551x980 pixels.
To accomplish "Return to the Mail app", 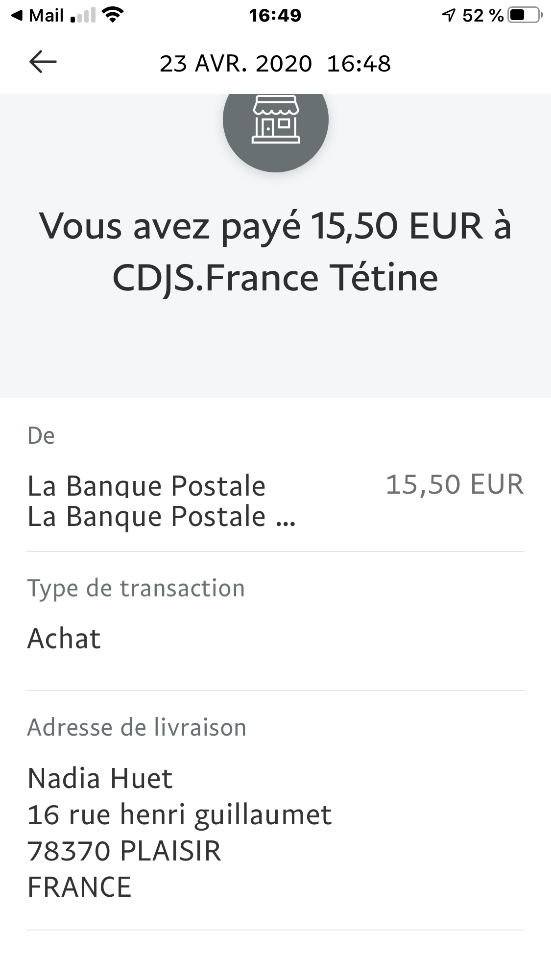I will coord(38,16).
